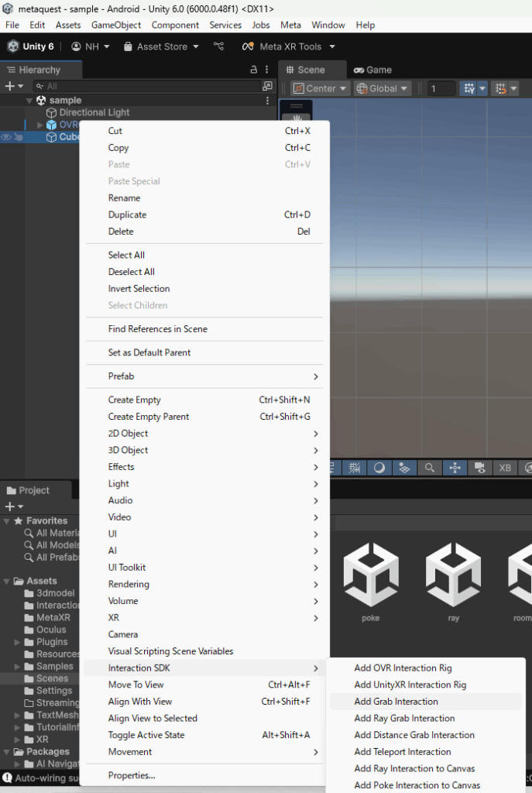The height and width of the screenshot is (793, 532).
Task: Click Add Distance Grab Interaction
Action: pos(425,735)
